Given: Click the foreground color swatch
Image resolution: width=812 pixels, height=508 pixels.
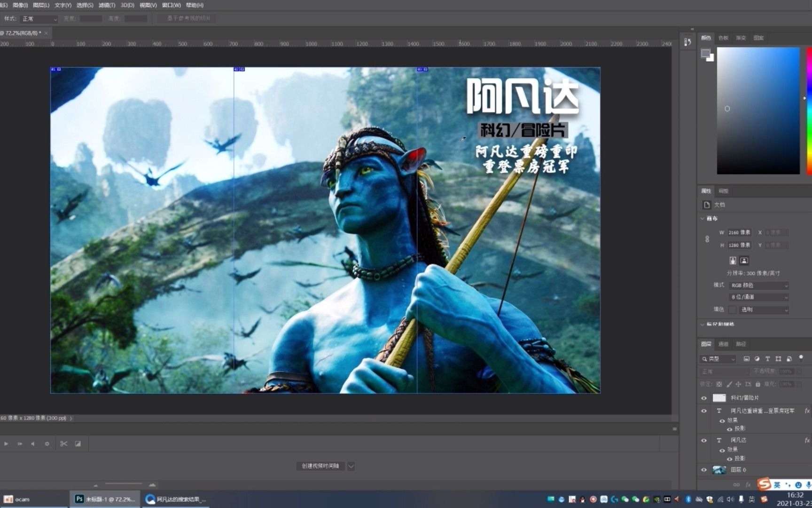Looking at the screenshot, I should [705, 53].
